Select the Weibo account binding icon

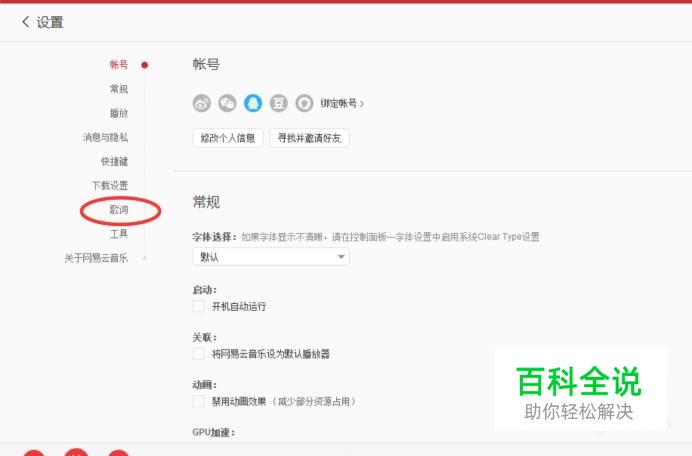coord(202,103)
